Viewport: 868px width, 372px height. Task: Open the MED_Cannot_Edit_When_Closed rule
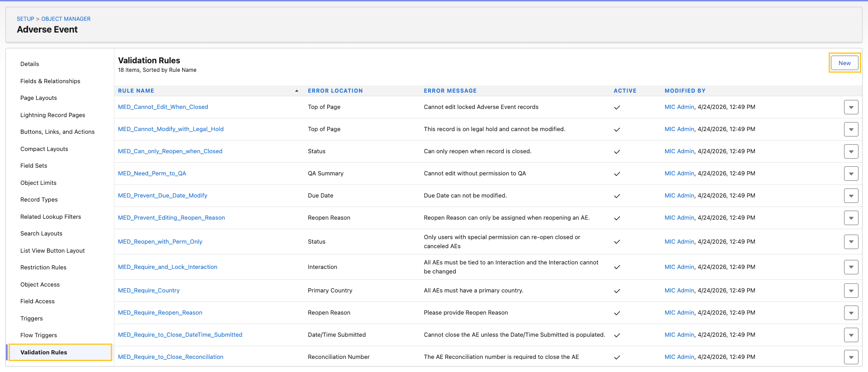[x=163, y=107]
